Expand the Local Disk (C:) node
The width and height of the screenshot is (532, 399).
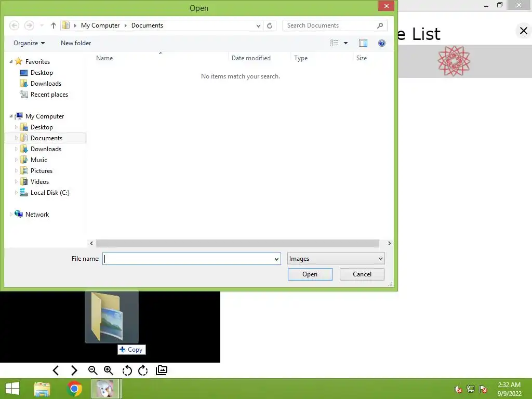[x=16, y=193]
